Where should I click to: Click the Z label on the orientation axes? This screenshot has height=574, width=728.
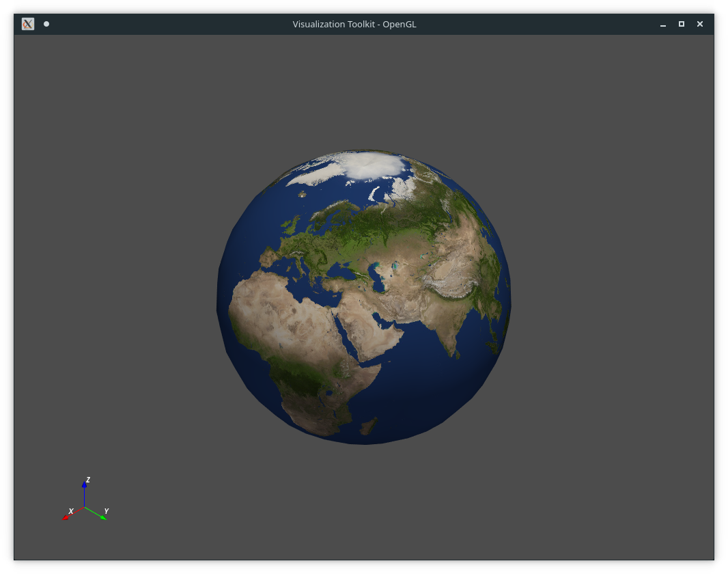pyautogui.click(x=89, y=479)
